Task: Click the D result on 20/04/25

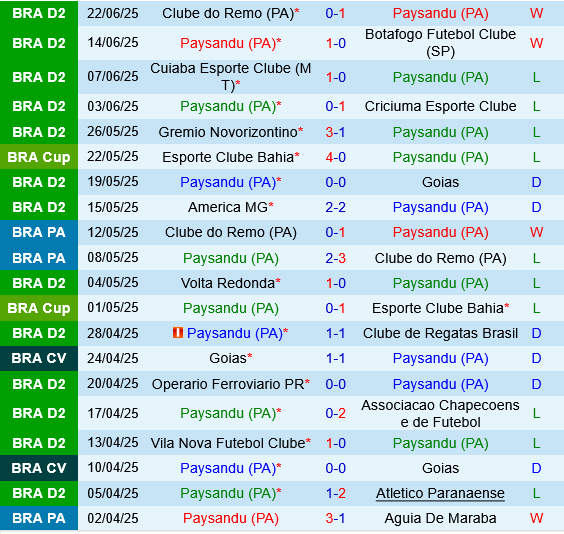Action: (x=536, y=384)
